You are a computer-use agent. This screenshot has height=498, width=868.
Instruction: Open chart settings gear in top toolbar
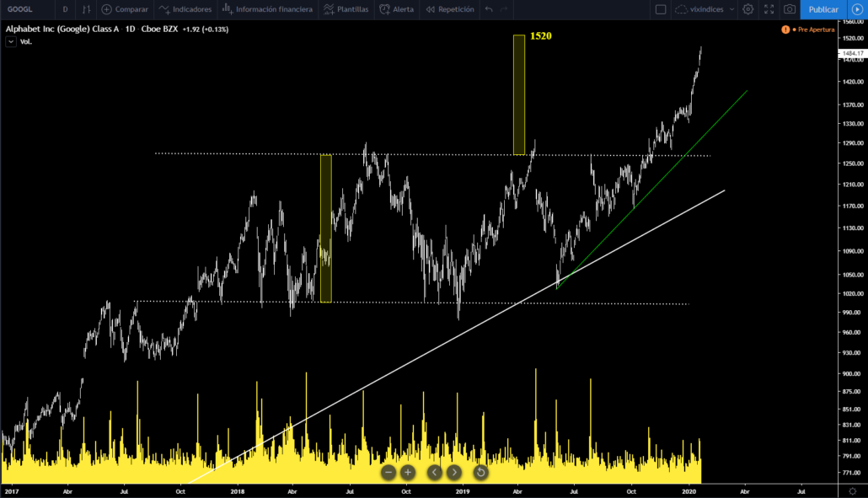[x=747, y=9]
